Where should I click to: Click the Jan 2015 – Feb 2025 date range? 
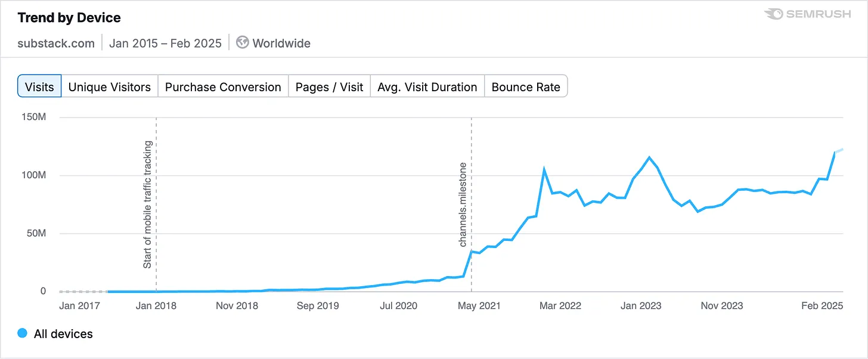click(x=165, y=43)
